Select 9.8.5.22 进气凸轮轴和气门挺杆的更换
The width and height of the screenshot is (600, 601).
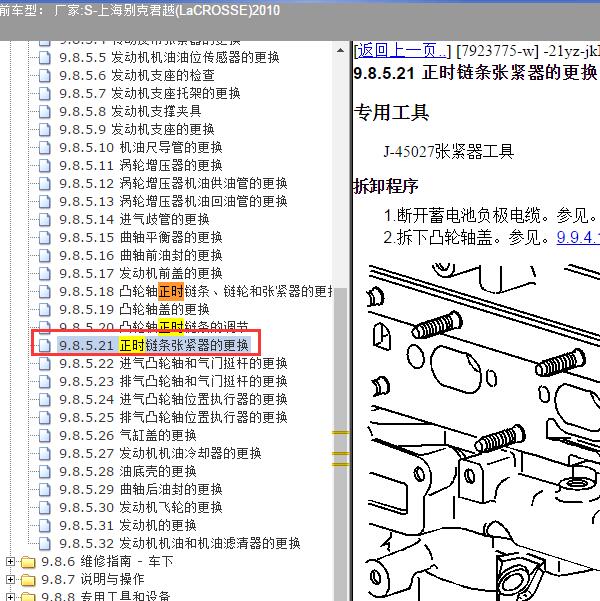coord(173,363)
